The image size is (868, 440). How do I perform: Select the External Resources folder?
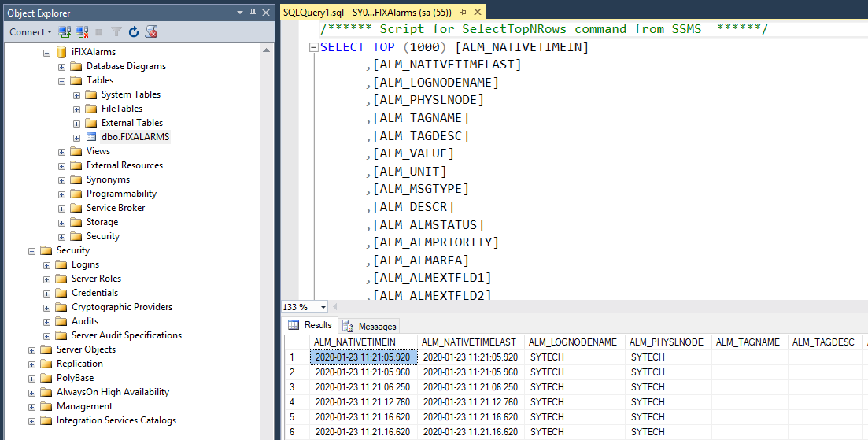coord(124,165)
